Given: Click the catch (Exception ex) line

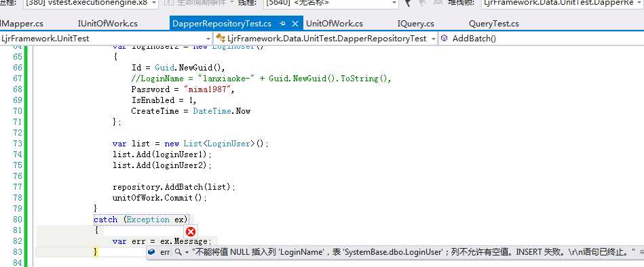Looking at the screenshot, I should click(140, 220).
